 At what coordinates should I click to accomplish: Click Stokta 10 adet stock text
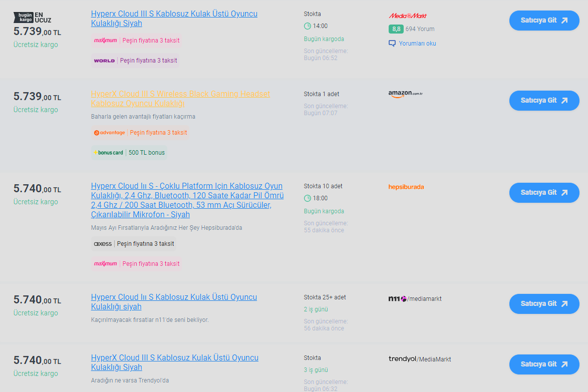pyautogui.click(x=323, y=186)
